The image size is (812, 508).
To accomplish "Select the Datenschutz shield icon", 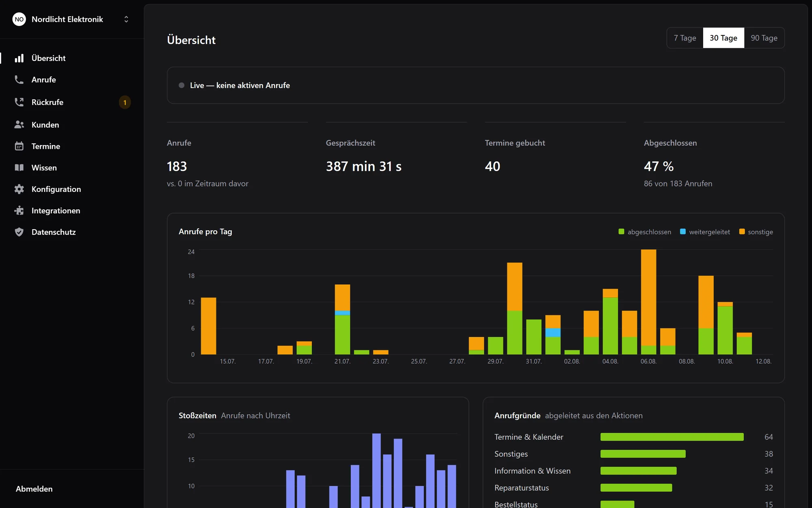I will pos(19,232).
